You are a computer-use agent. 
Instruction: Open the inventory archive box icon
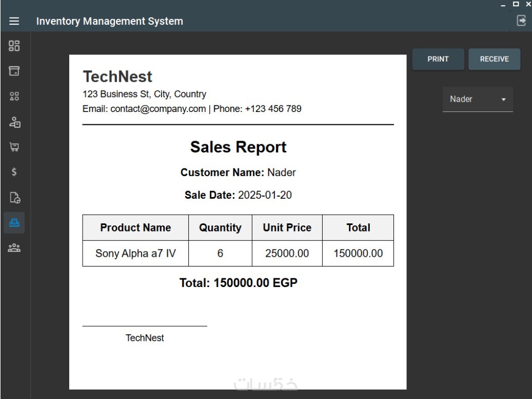pos(14,71)
